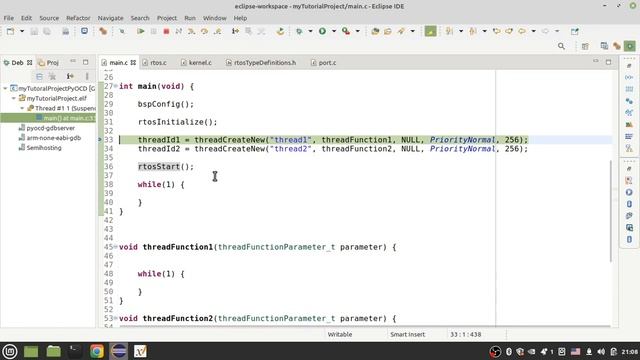Fold threadFunction1 at line 45
This screenshot has width=640, height=360.
pos(116,247)
